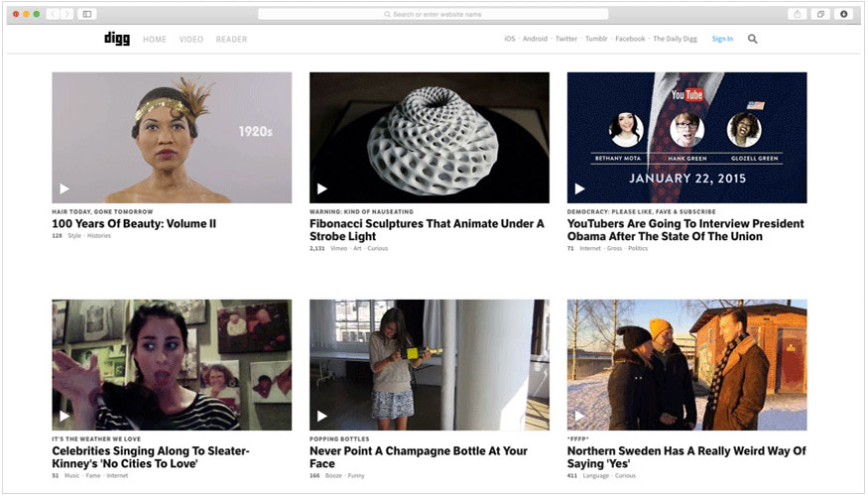Open Never Point A Champagne Bottle headline
Viewport: 868px width, 495px height.
click(419, 456)
